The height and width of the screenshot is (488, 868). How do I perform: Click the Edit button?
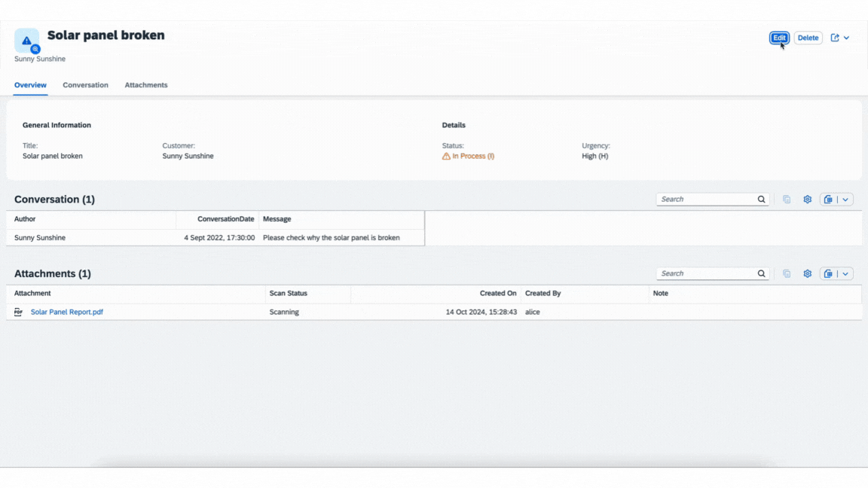coord(779,38)
